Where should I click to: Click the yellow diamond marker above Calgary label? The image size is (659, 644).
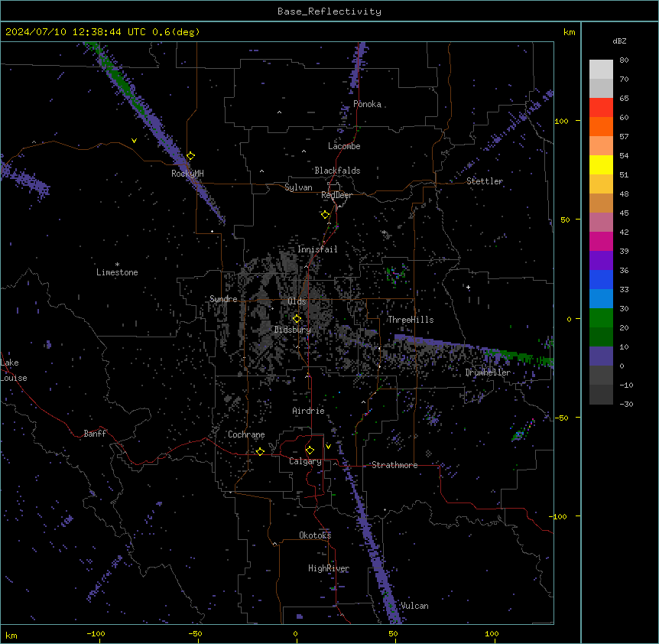pos(310,450)
